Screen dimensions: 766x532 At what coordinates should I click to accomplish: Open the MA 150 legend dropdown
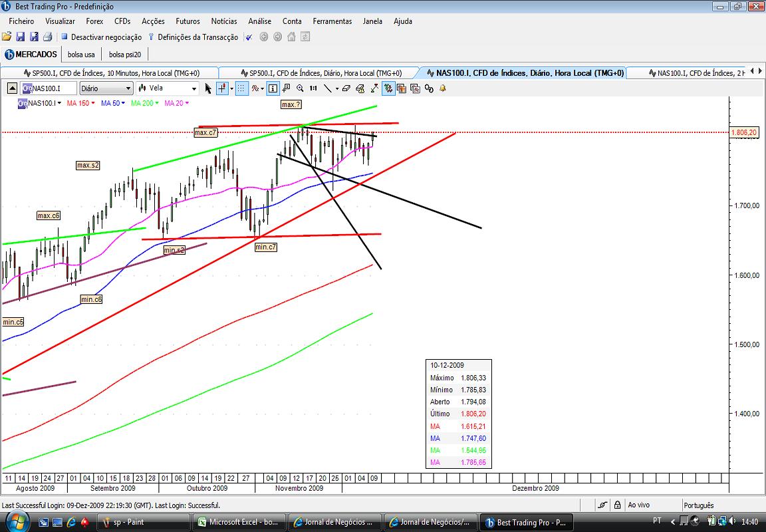pyautogui.click(x=93, y=103)
